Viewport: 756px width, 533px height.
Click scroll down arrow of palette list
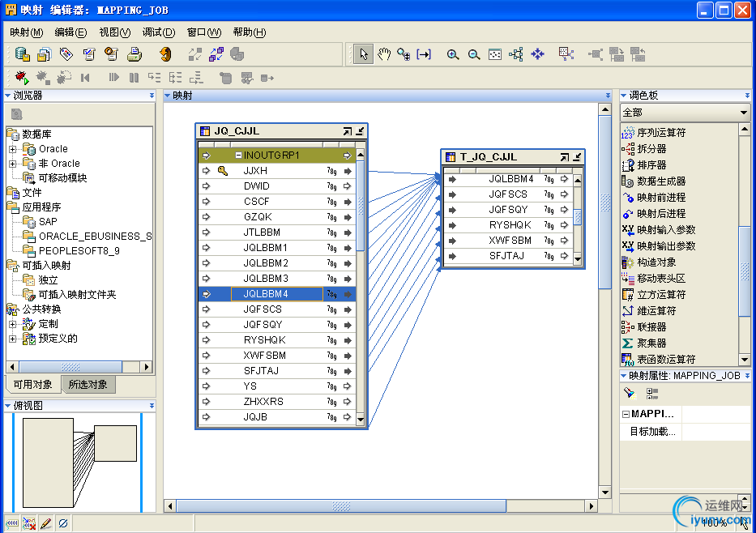point(744,360)
